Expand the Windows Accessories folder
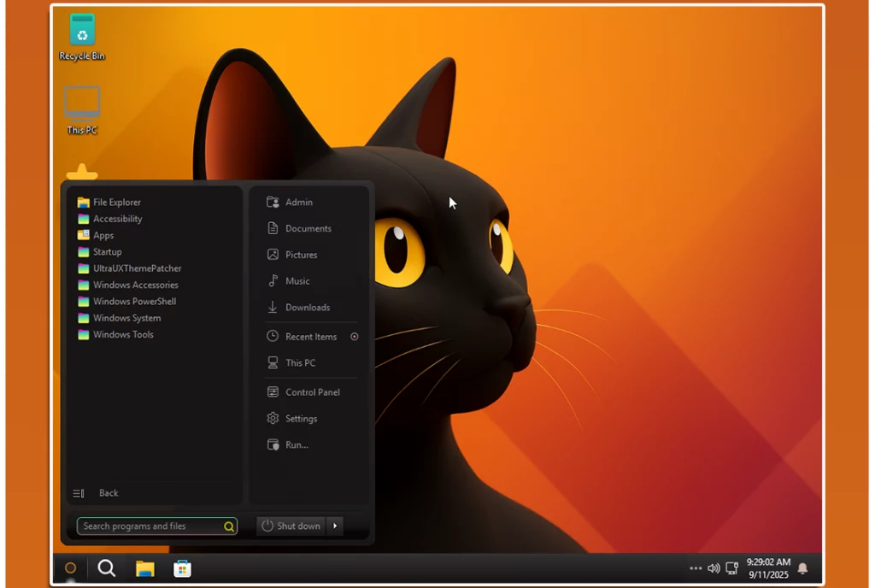875x588 pixels. [135, 285]
